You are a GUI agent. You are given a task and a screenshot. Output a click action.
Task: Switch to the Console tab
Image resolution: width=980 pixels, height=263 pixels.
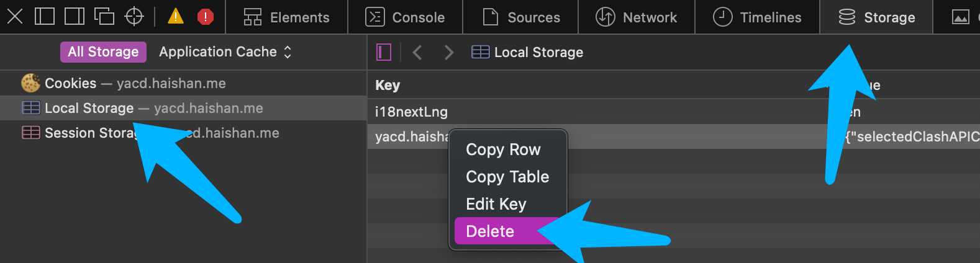[405, 17]
